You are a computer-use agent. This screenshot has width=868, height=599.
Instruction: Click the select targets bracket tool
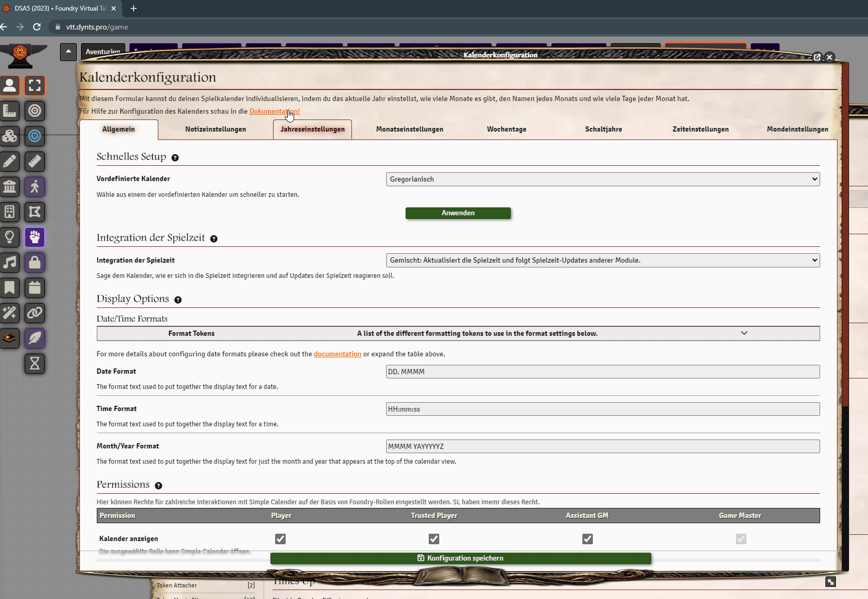click(35, 86)
